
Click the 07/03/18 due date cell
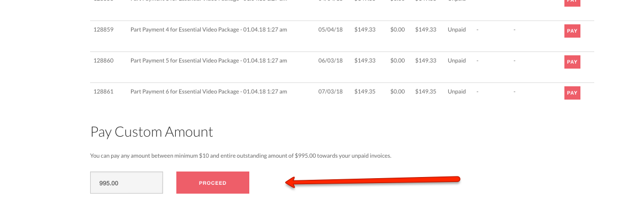click(x=330, y=91)
